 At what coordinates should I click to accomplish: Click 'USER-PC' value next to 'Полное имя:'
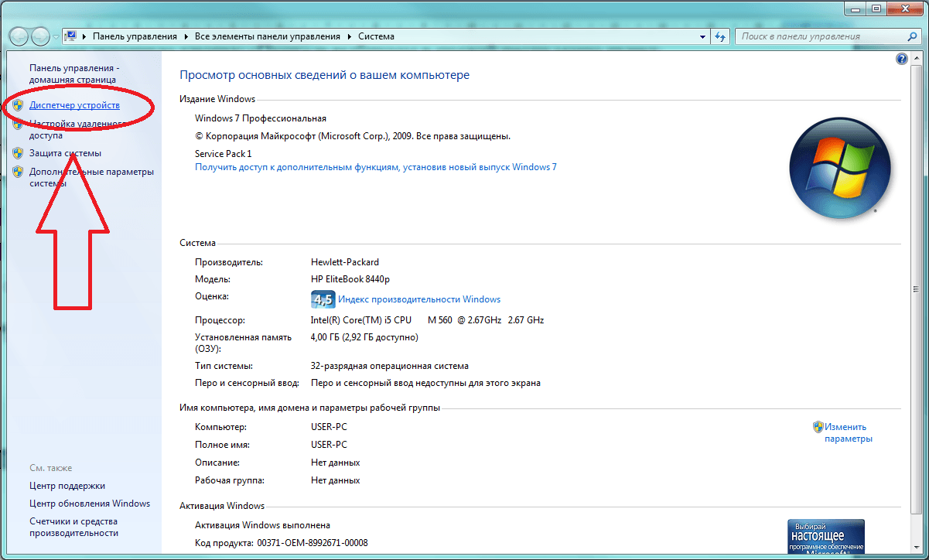[329, 445]
